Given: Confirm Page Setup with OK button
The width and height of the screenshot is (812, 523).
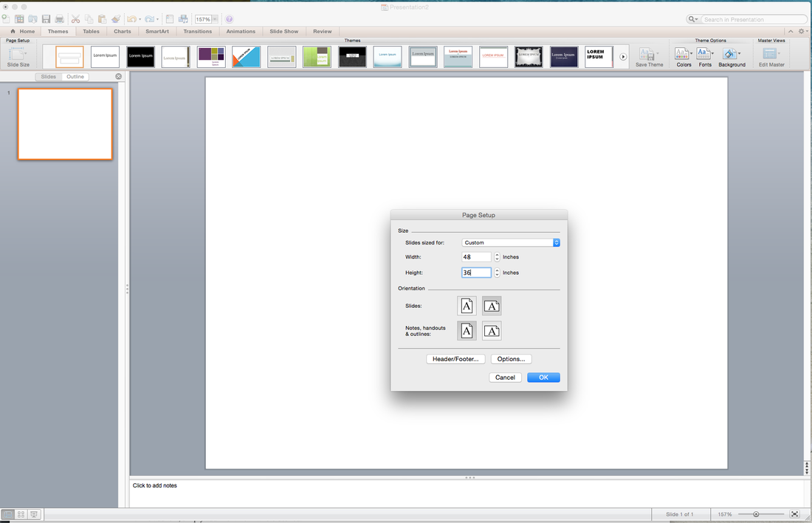Looking at the screenshot, I should tap(543, 377).
